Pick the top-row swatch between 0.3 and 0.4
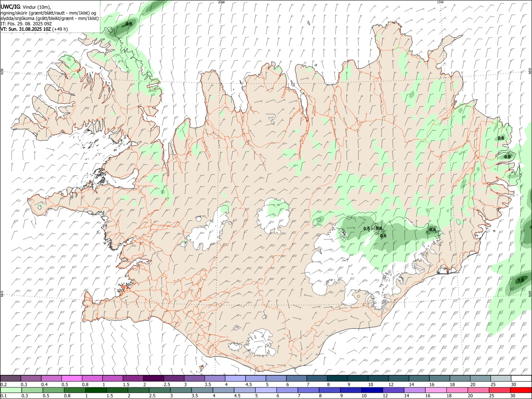The height and width of the screenshot is (399, 532). 31,378
